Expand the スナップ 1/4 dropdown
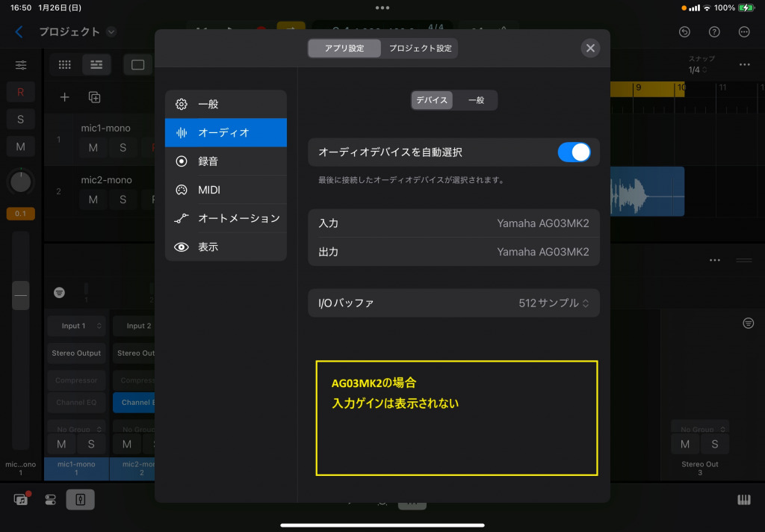Screen dimensions: 765x532 click(x=697, y=70)
